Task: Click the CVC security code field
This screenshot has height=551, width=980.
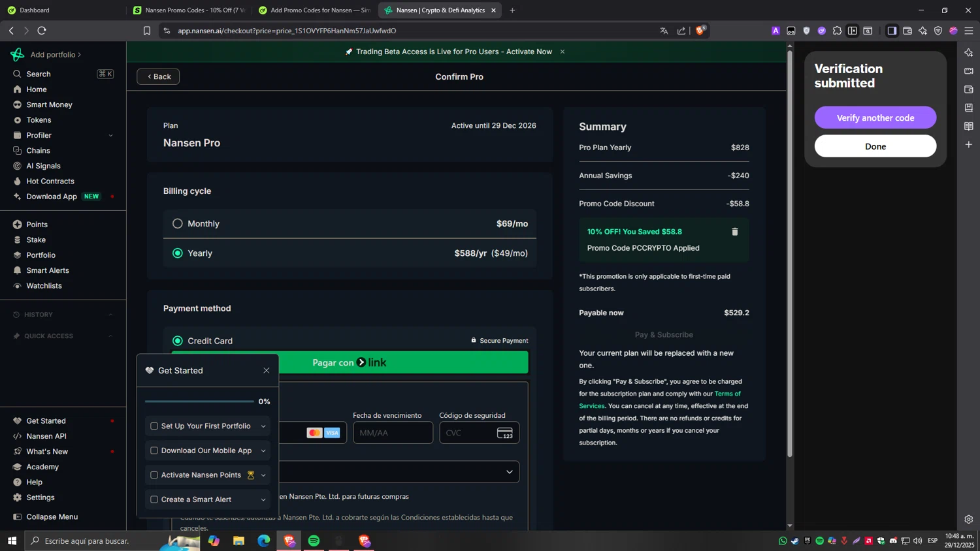Action: (479, 433)
